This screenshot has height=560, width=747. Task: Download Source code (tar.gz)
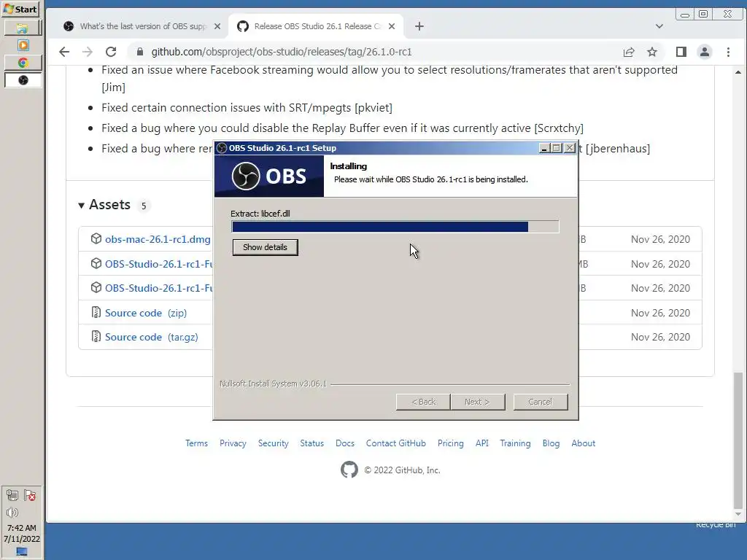152,337
